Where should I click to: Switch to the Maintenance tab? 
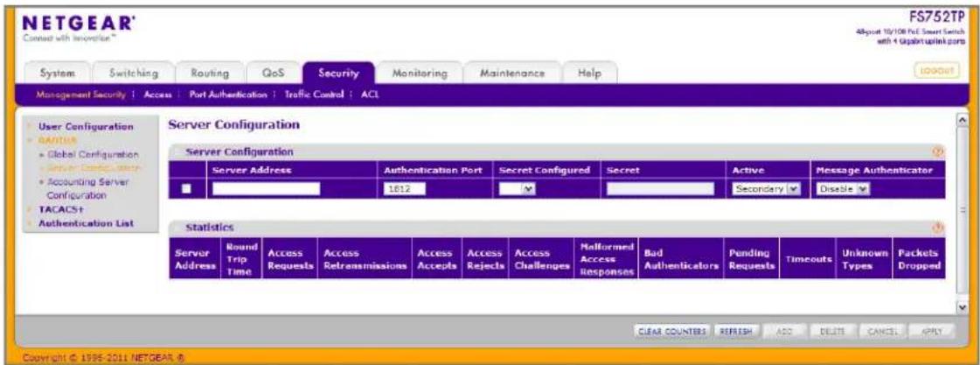point(512,74)
